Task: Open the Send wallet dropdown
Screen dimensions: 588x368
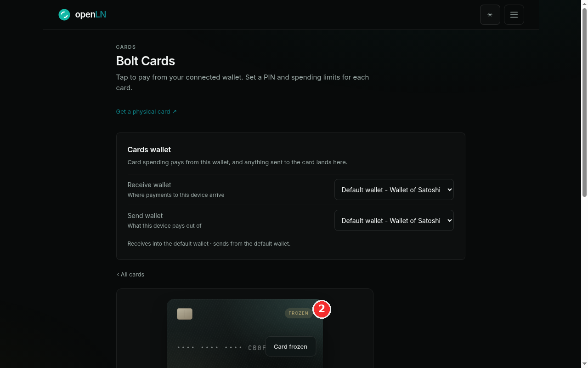Action: click(x=394, y=220)
